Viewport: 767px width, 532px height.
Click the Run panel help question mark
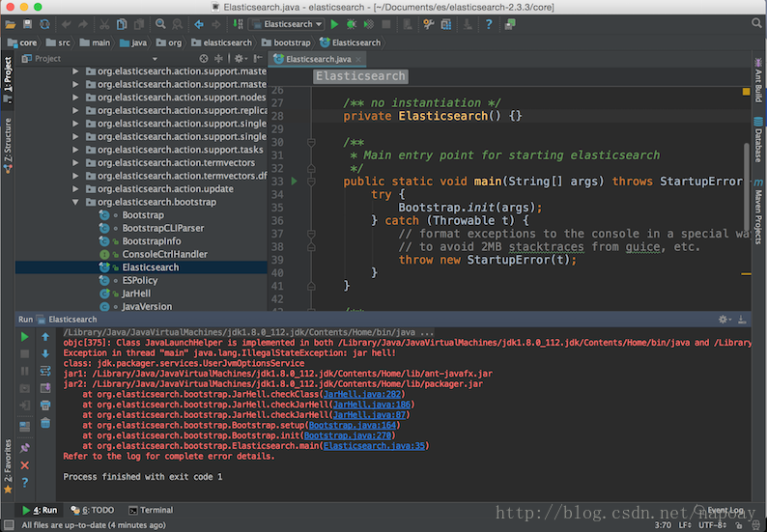pyautogui.click(x=25, y=483)
